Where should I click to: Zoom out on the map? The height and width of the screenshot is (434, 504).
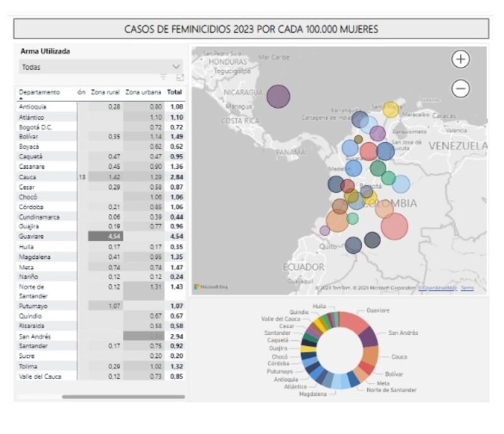(461, 89)
